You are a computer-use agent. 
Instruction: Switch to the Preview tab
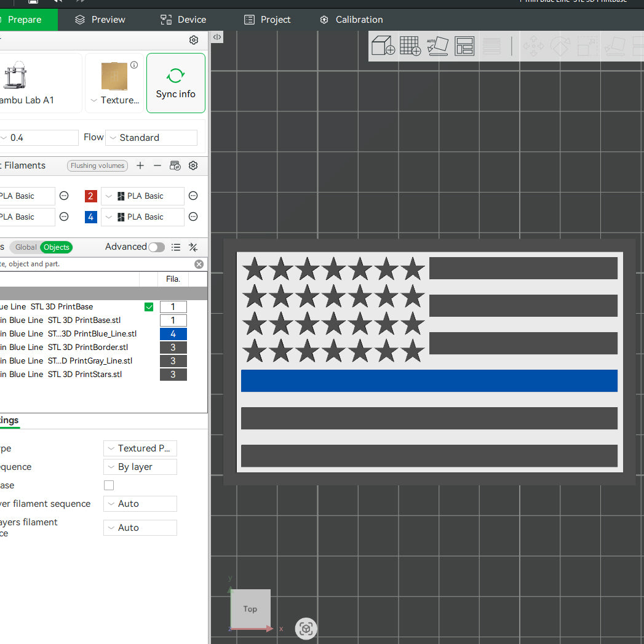pyautogui.click(x=100, y=20)
